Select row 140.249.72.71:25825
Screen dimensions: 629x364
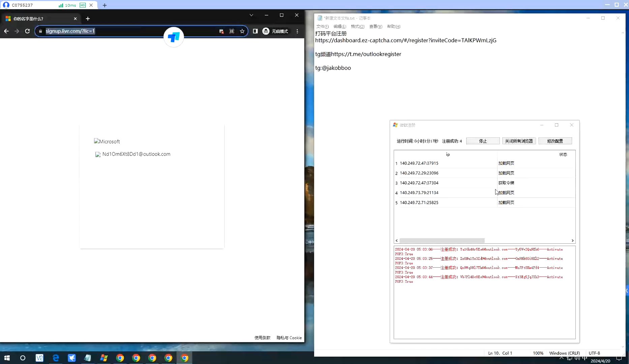[484, 203]
